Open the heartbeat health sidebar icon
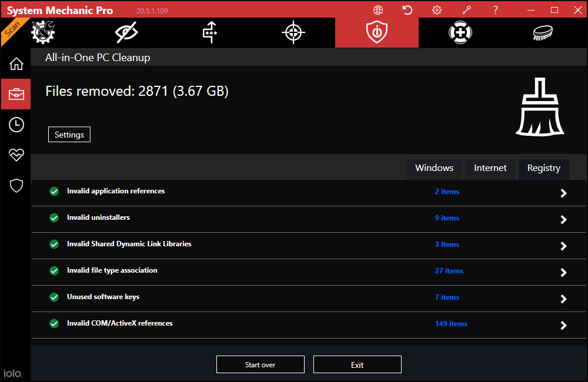 click(16, 155)
